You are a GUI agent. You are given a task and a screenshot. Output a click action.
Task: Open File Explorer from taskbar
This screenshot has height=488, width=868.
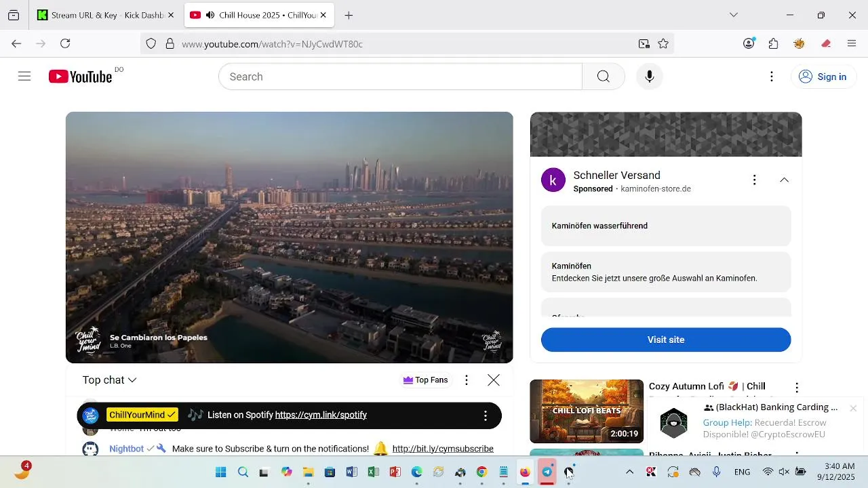[308, 472]
